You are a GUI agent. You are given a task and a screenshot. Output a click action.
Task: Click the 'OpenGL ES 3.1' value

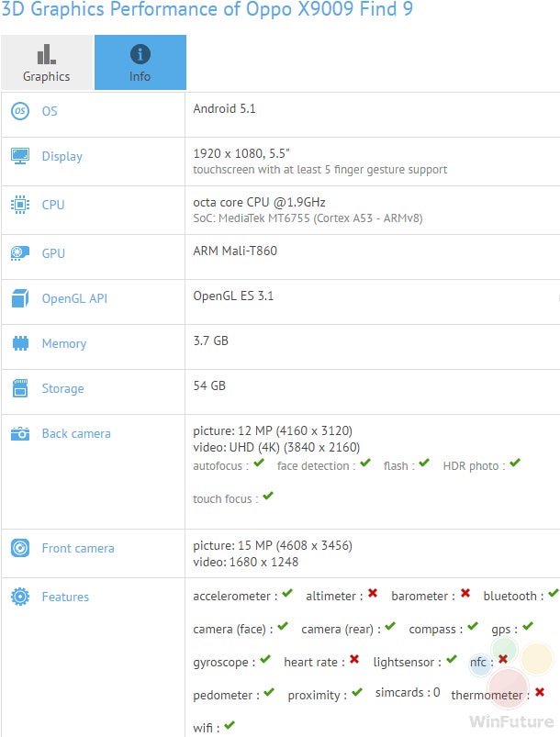(233, 296)
